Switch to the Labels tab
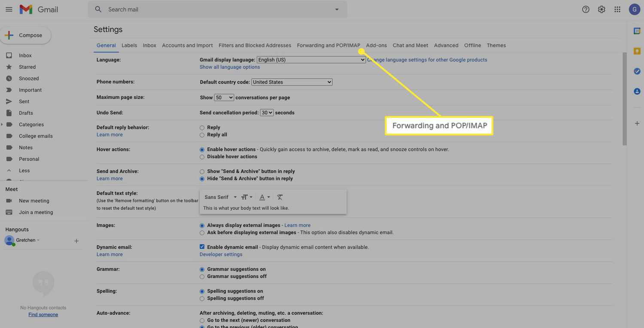Image resolution: width=644 pixels, height=328 pixels. click(129, 45)
